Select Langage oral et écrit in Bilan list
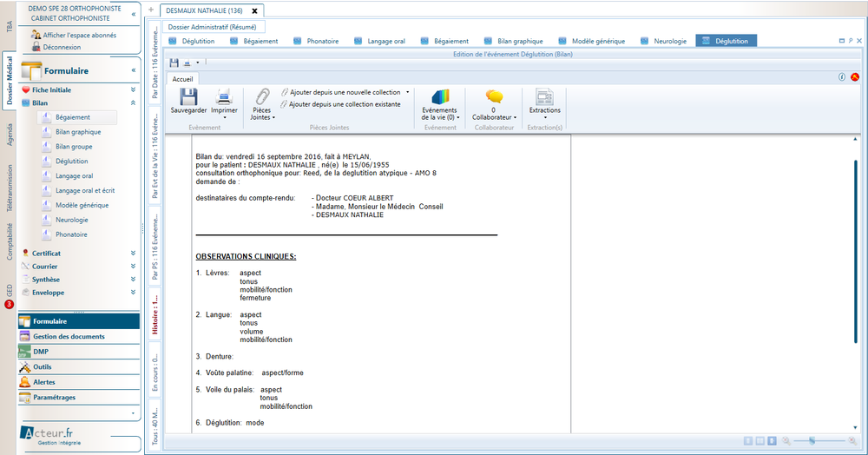 (85, 190)
